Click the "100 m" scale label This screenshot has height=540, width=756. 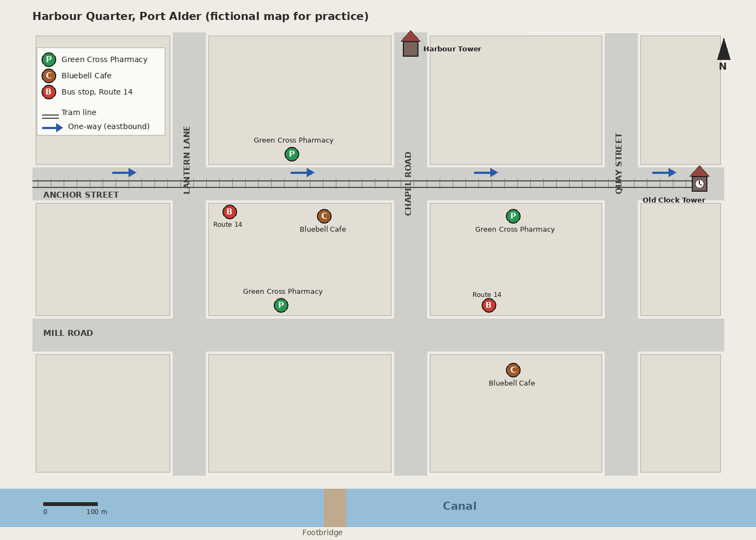pyautogui.click(x=97, y=512)
